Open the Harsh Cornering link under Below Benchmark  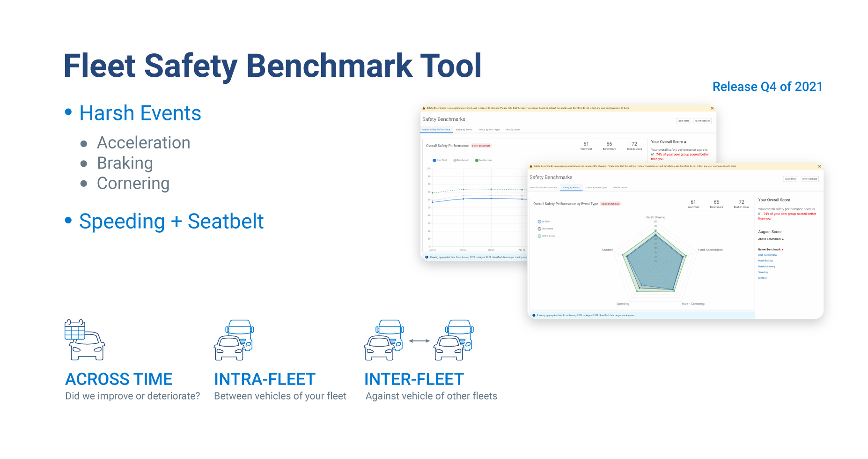[x=767, y=267]
